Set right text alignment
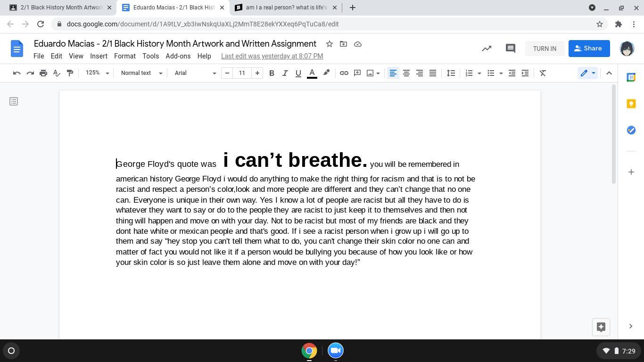The height and width of the screenshot is (362, 644). pyautogui.click(x=419, y=73)
